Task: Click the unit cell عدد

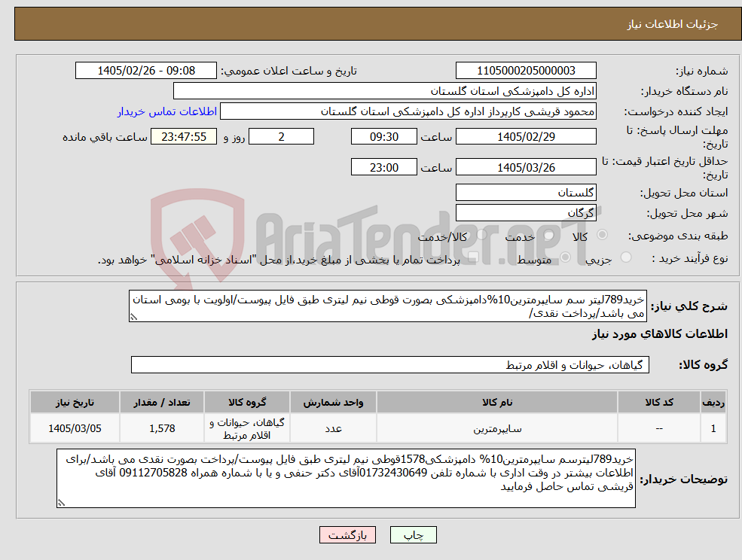Action: (333, 428)
